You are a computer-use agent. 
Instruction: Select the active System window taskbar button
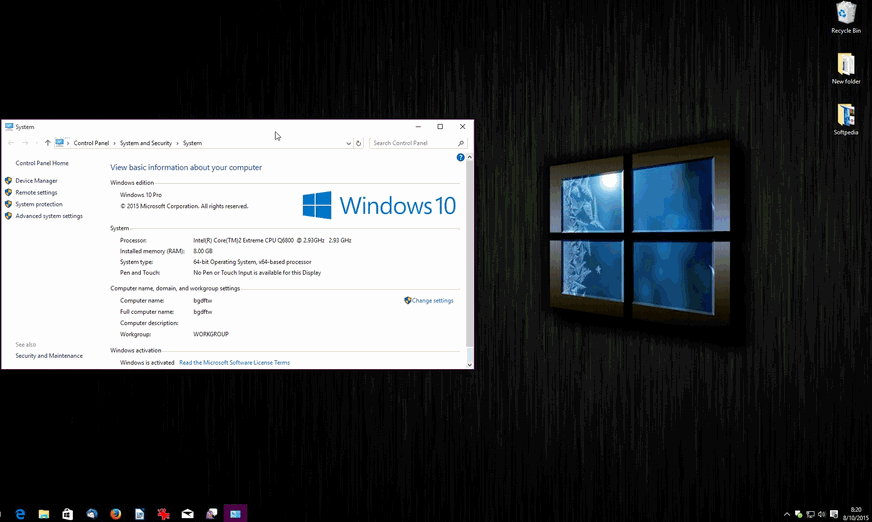click(x=235, y=514)
